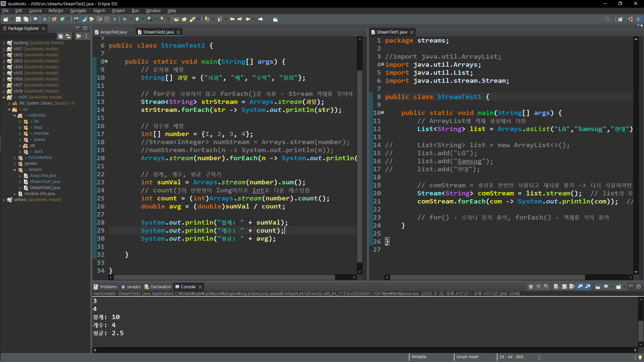Image resolution: width=644 pixels, height=362 pixels.
Task: Click the green Run button in toolbar
Action: point(137,19)
